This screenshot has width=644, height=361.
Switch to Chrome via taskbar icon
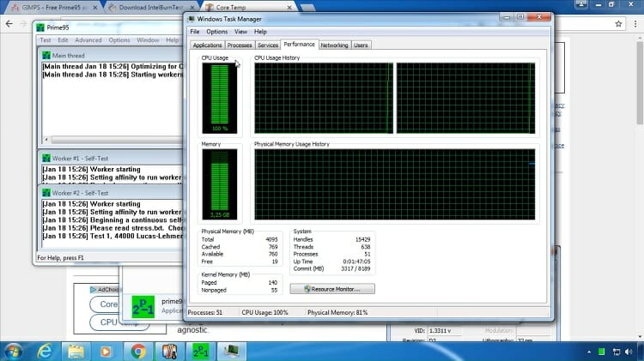pyautogui.click(x=138, y=352)
